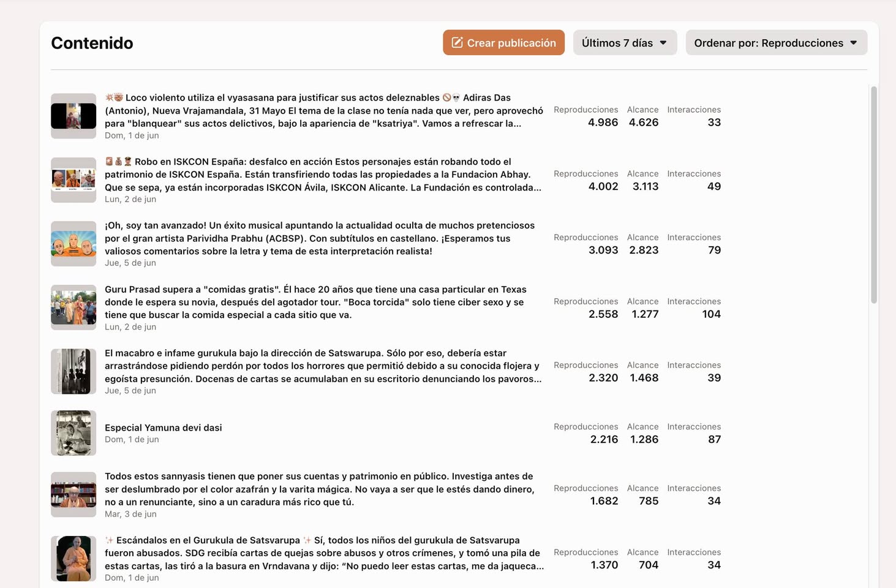Click the 4.986 Reproducciones count
The width and height of the screenshot is (896, 588).
coord(603,123)
